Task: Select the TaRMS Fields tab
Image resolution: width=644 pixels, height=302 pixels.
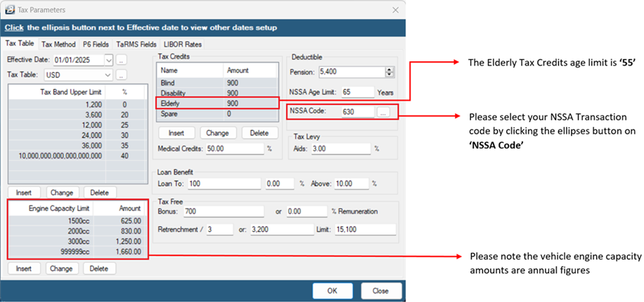Action: 136,44
